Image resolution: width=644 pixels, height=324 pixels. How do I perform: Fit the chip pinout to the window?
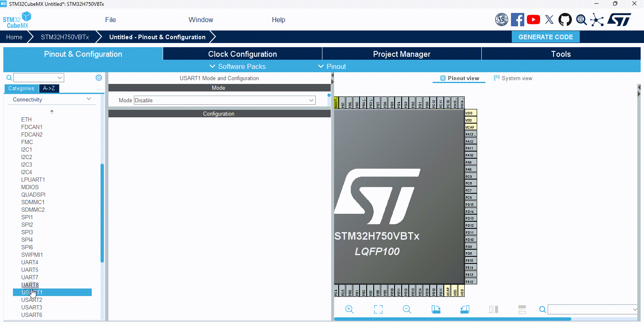coord(378,309)
